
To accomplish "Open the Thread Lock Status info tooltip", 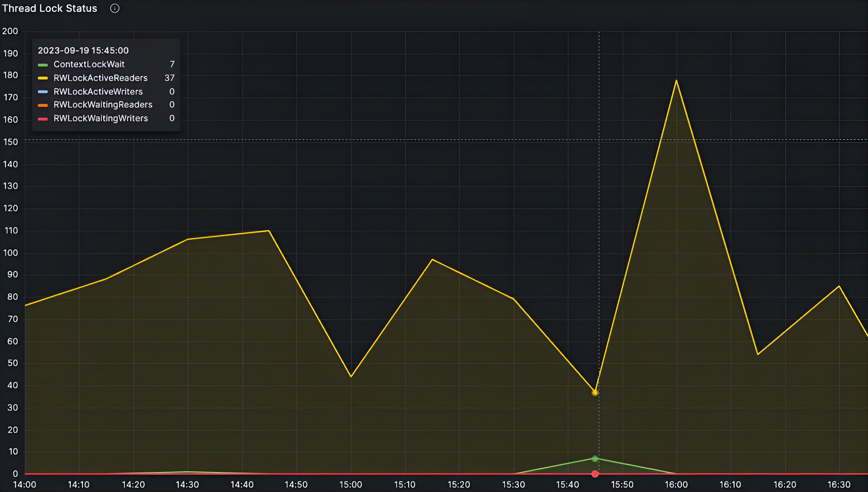I will pos(114,8).
